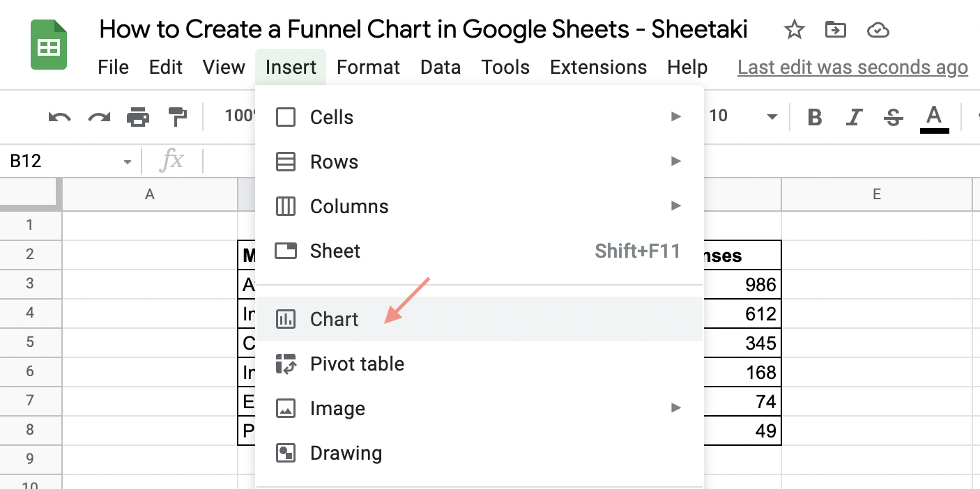Image resolution: width=980 pixels, height=489 pixels.
Task: Toggle strikethrough formatting
Action: click(x=893, y=117)
